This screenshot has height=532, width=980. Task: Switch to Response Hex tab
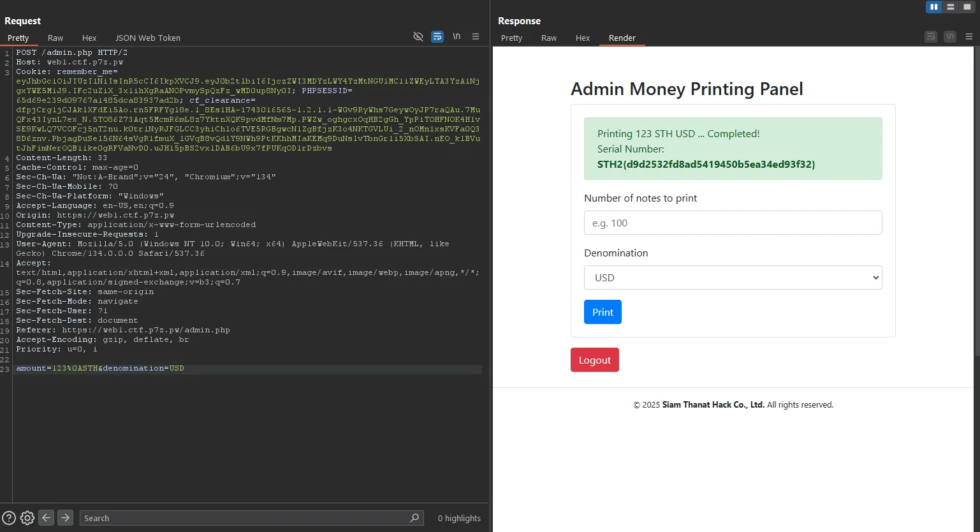tap(583, 38)
